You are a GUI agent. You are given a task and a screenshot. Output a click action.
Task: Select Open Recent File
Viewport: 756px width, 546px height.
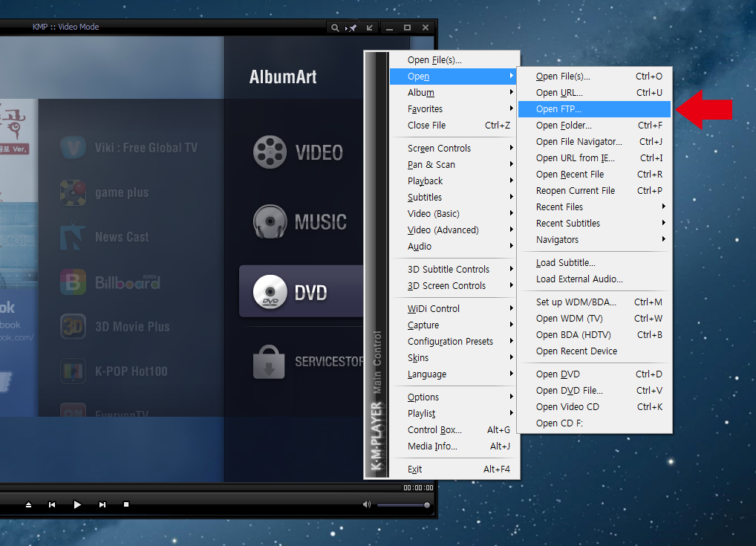[595, 175]
